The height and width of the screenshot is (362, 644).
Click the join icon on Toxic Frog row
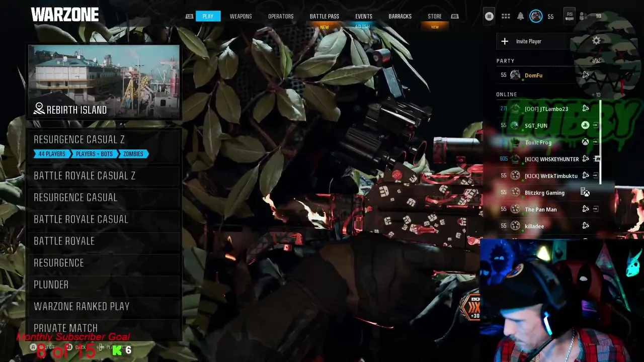pos(596,142)
